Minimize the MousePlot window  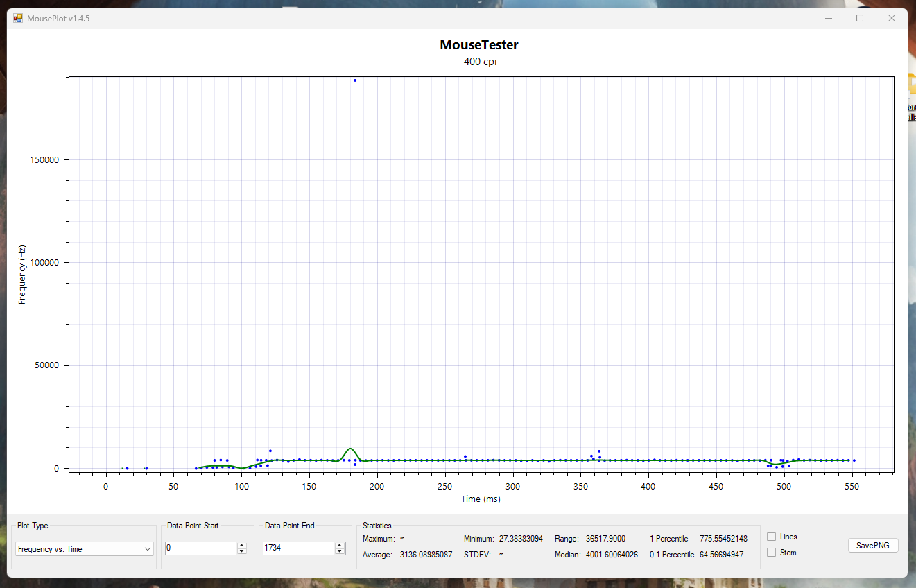point(828,18)
